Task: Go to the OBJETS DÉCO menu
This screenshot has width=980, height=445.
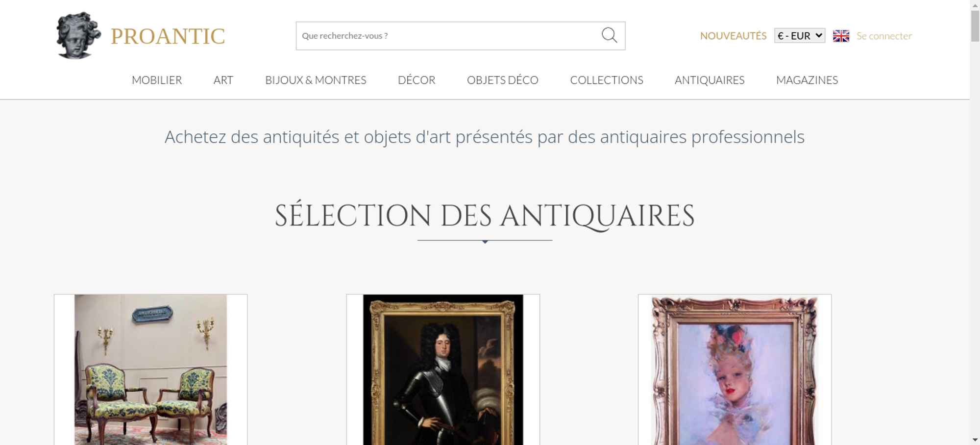Action: pos(503,80)
